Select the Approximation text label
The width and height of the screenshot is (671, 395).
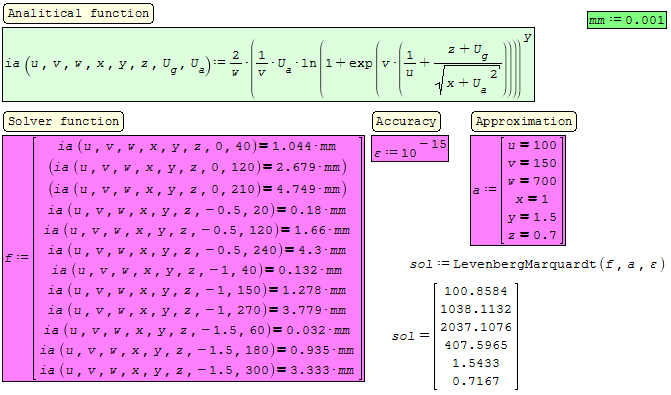coord(524,122)
